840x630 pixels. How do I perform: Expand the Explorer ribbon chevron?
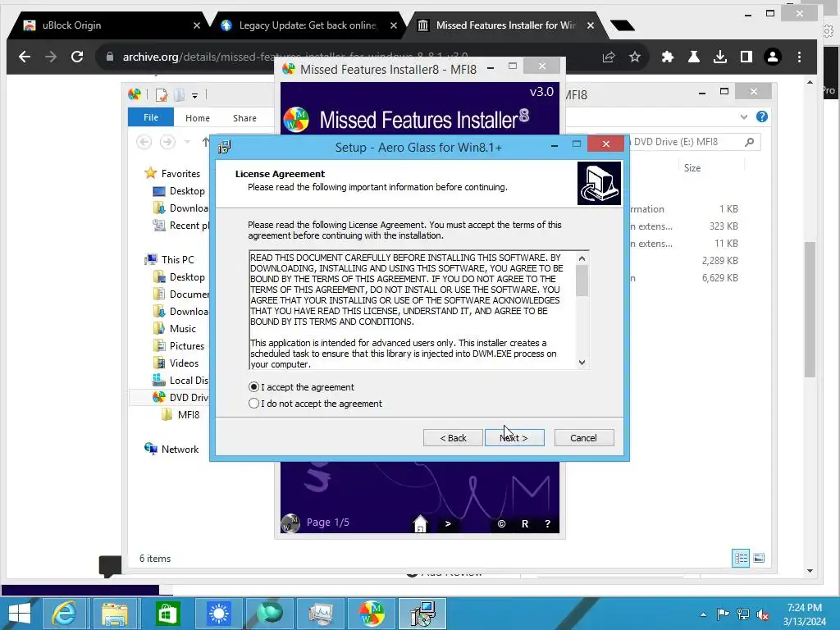pyautogui.click(x=743, y=116)
